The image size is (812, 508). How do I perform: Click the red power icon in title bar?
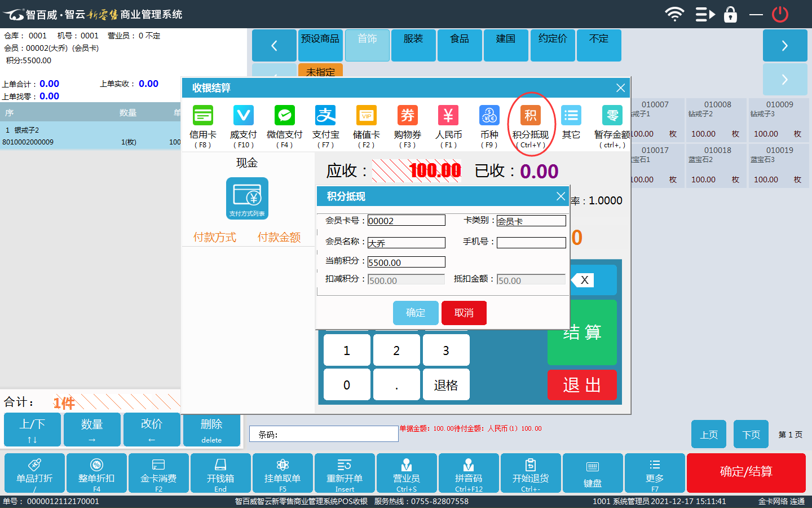point(780,14)
